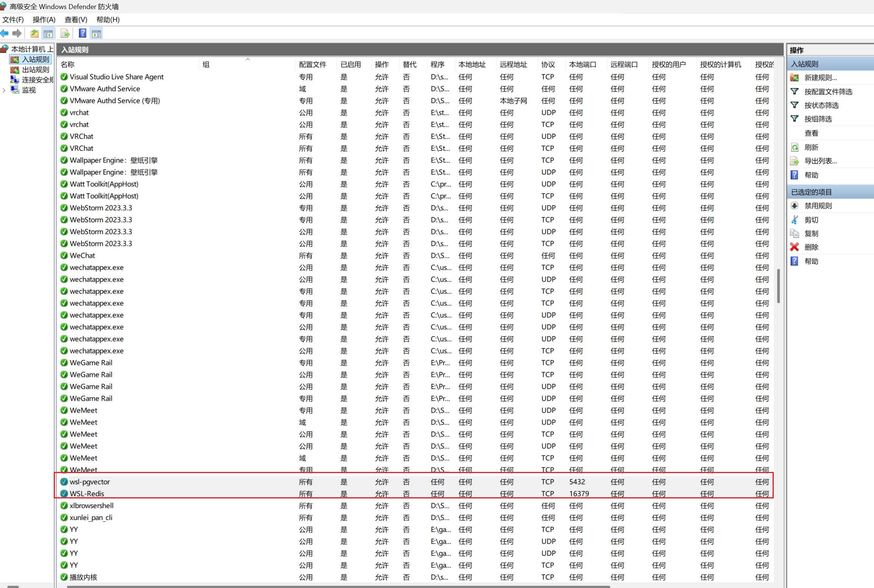
Task: Select the xunlei_pan_cli rule
Action: [91, 517]
